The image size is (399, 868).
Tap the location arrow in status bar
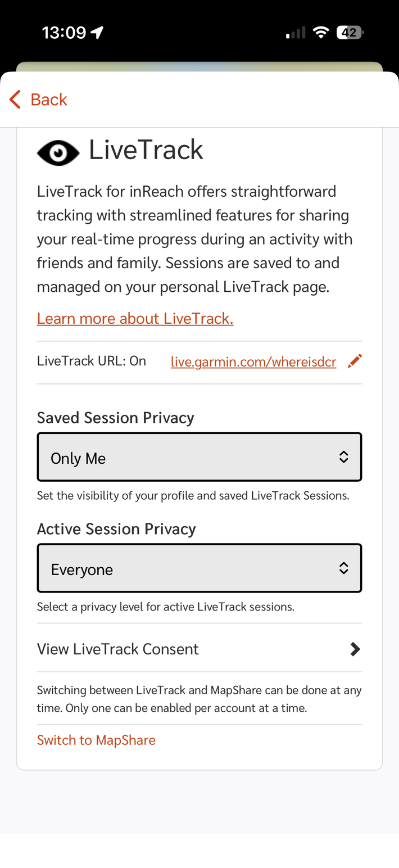[x=97, y=33]
